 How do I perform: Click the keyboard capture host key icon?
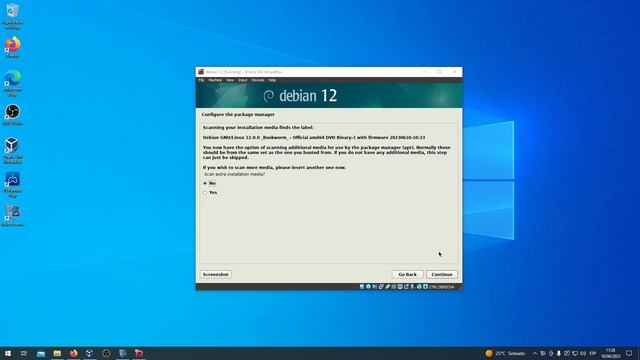(425, 287)
